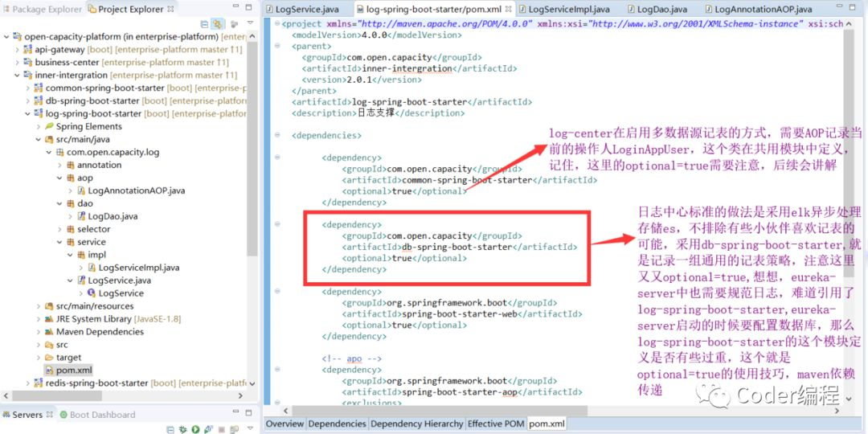868x434 pixels.
Task: Click the selector package icon
Action: (x=70, y=229)
